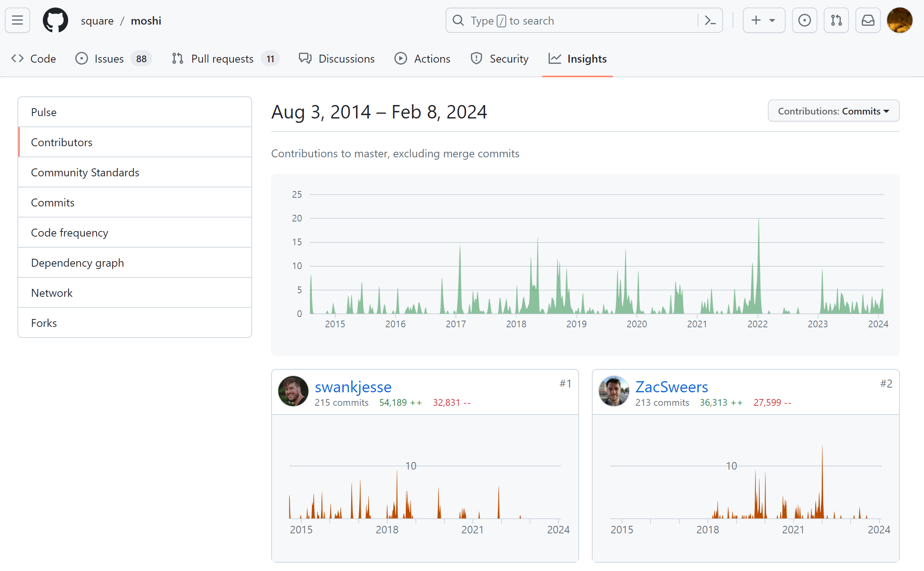Viewport: 924px width, 571px height.
Task: Click the square organization link
Action: (x=97, y=21)
